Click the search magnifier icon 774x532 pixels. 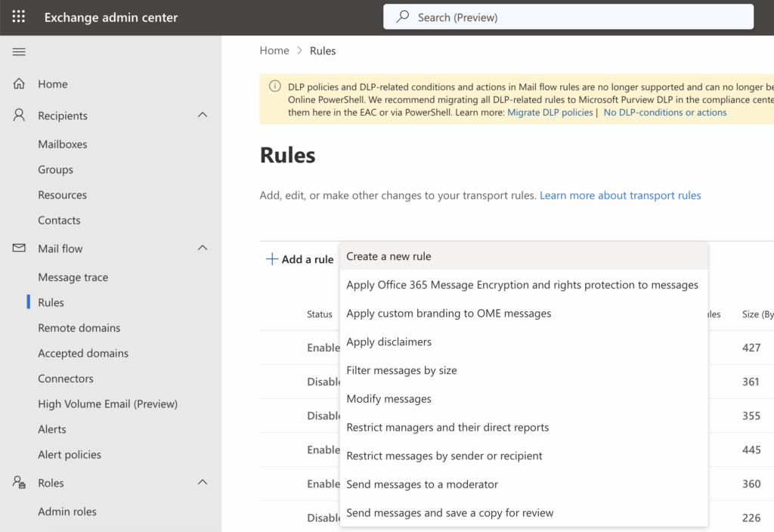tap(401, 16)
